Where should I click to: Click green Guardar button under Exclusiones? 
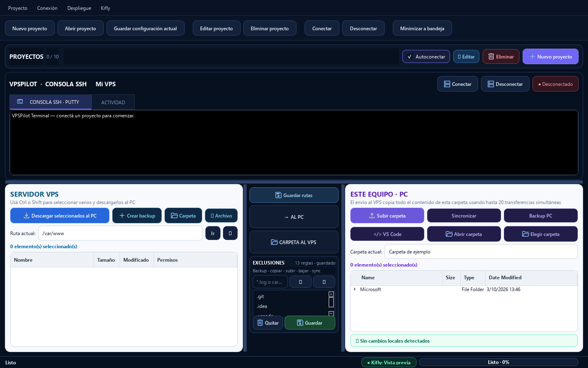(310, 323)
